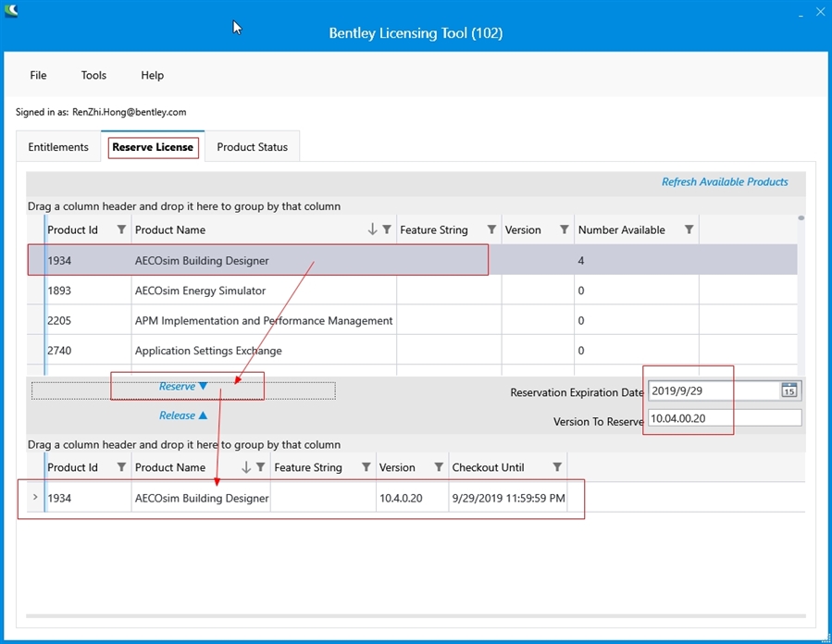
Task: Filter the Checkout Until column
Action: tap(557, 467)
